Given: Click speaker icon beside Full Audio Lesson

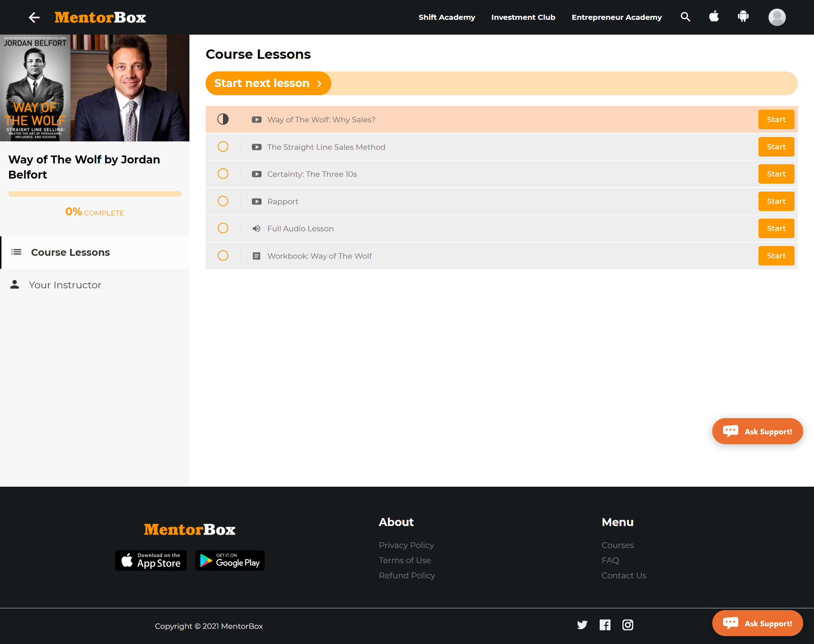Looking at the screenshot, I should tap(257, 228).
